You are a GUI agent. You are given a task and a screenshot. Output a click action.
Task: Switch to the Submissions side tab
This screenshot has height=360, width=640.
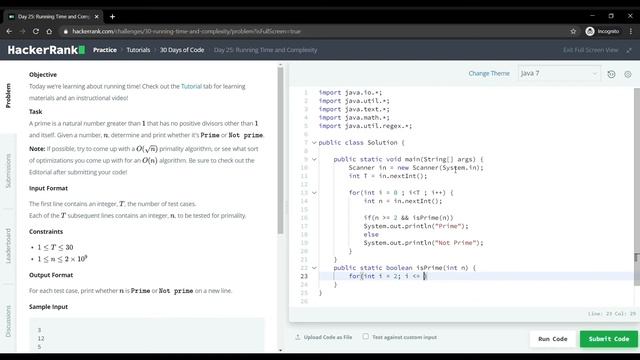[8, 171]
